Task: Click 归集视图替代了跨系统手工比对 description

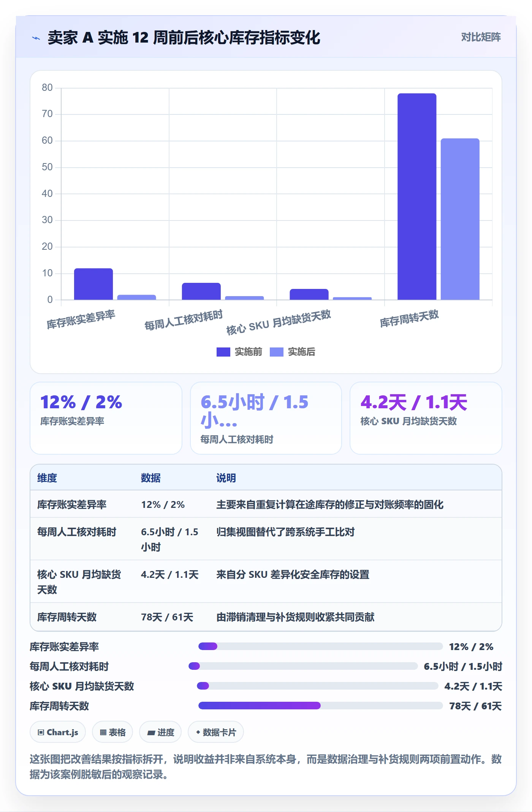Action: tap(285, 532)
